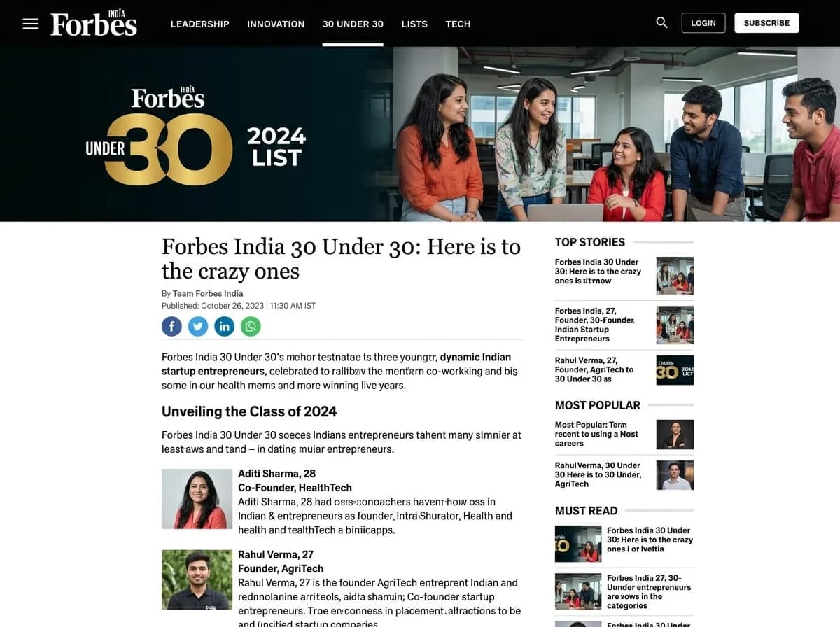Click Rahul Verma's profile photo

[197, 579]
